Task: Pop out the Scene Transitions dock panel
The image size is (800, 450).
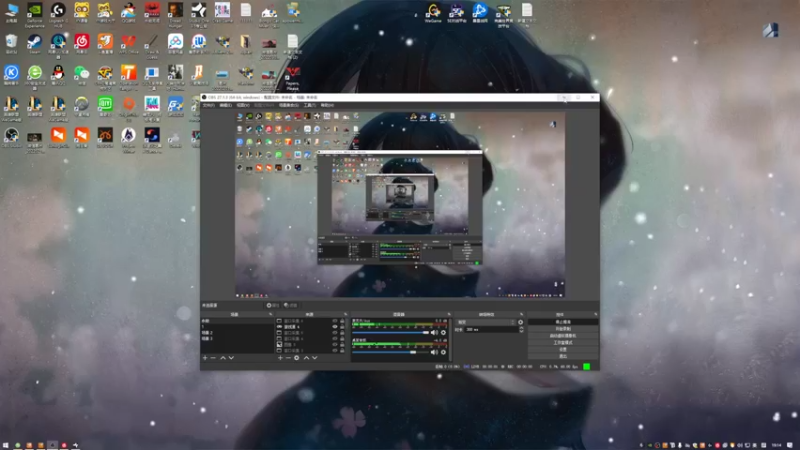Action: pos(521,314)
